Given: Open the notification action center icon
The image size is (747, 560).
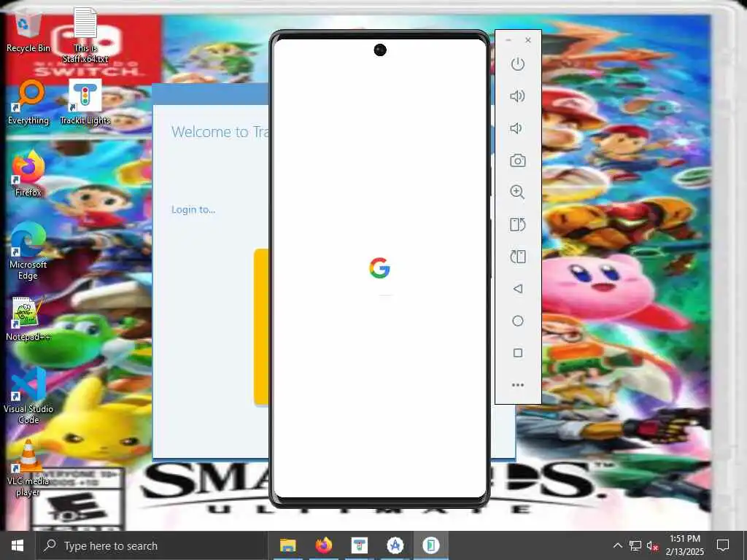Looking at the screenshot, I should (723, 545).
